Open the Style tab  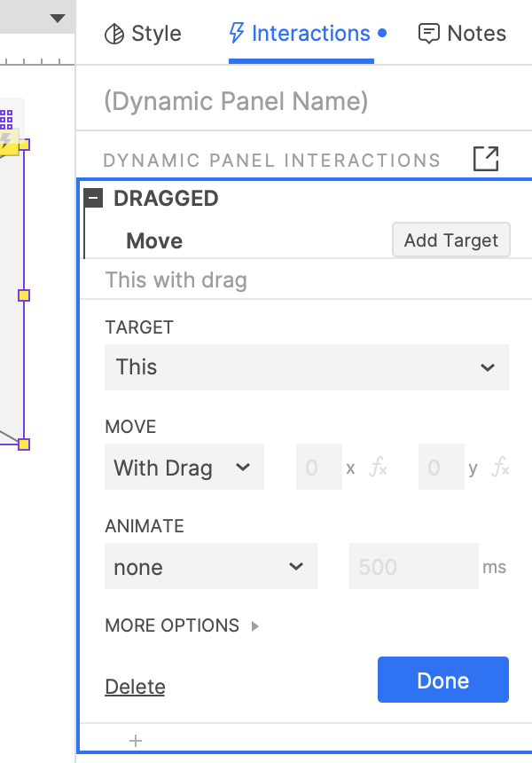(143, 34)
